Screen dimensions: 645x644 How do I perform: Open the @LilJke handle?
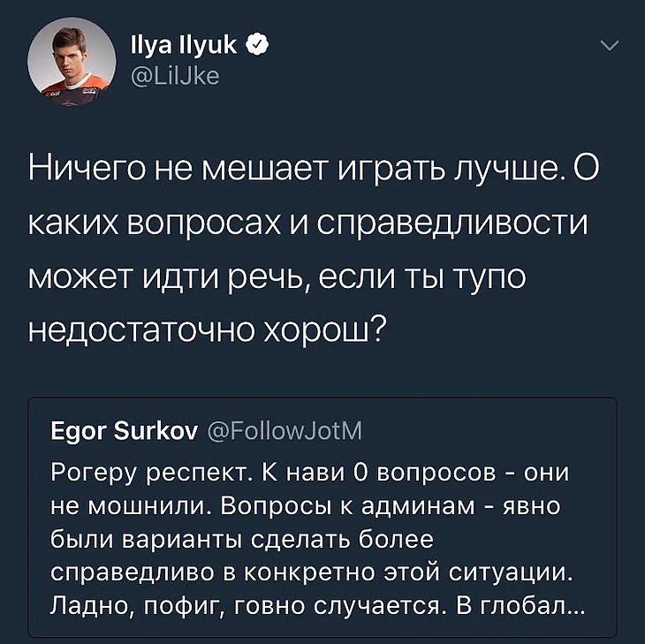coord(175,76)
